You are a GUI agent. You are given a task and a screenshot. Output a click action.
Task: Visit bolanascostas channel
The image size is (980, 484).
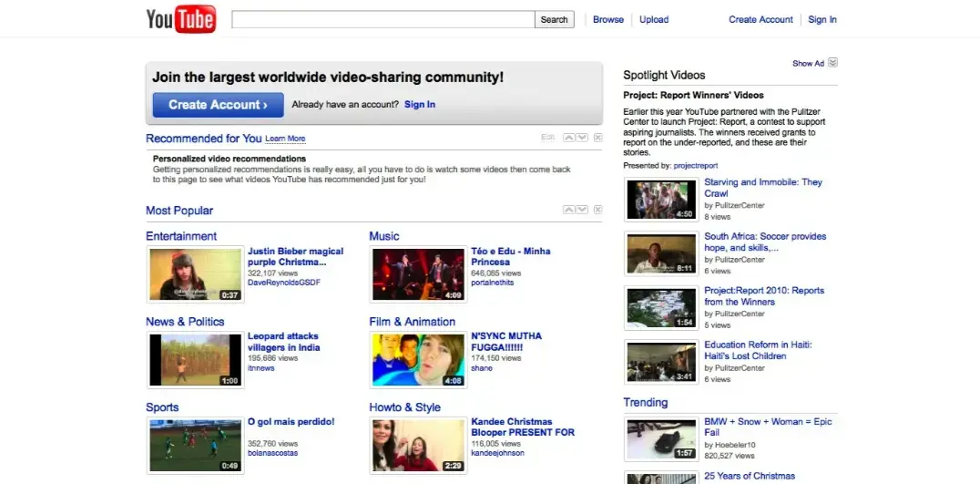[x=272, y=453]
